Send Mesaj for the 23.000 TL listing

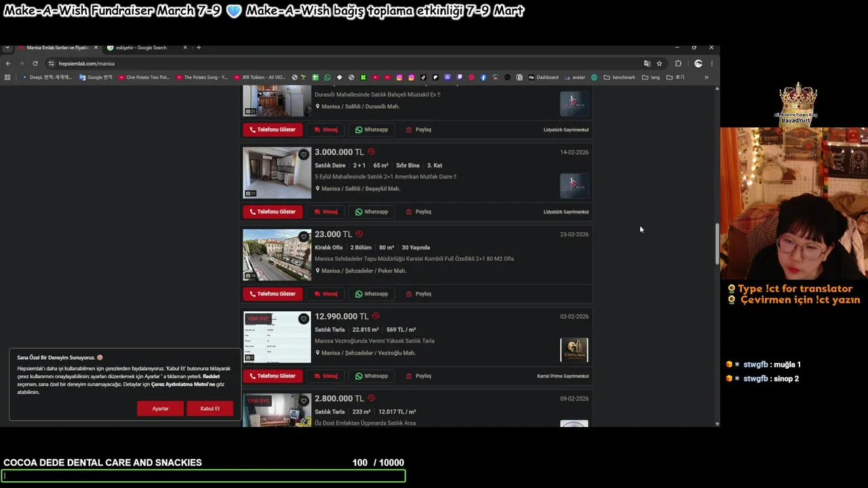(x=326, y=293)
